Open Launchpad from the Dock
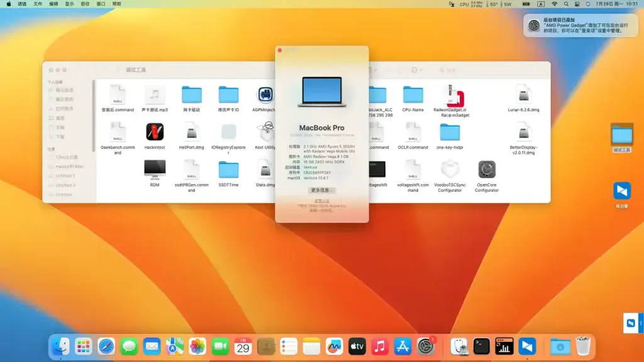This screenshot has width=644, height=362. pyautogui.click(x=84, y=347)
